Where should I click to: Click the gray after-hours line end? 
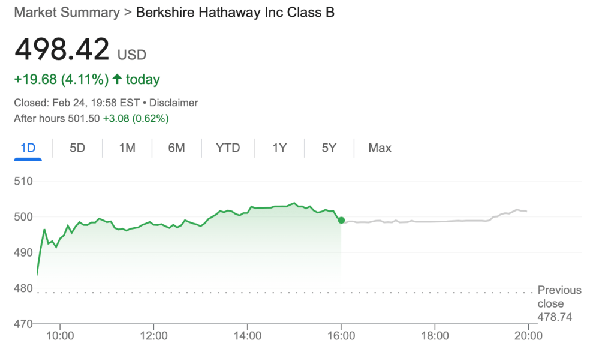click(x=526, y=211)
